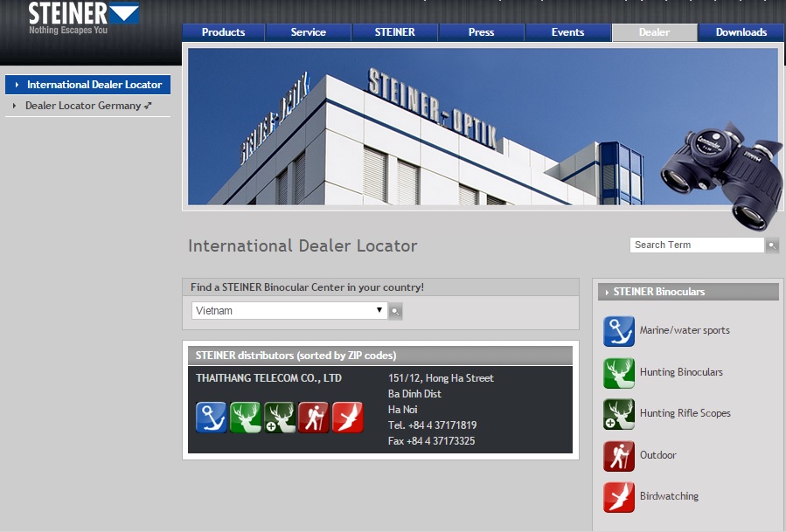The width and height of the screenshot is (786, 532).
Task: Click the International Dealer Locator page heading
Action: click(303, 246)
